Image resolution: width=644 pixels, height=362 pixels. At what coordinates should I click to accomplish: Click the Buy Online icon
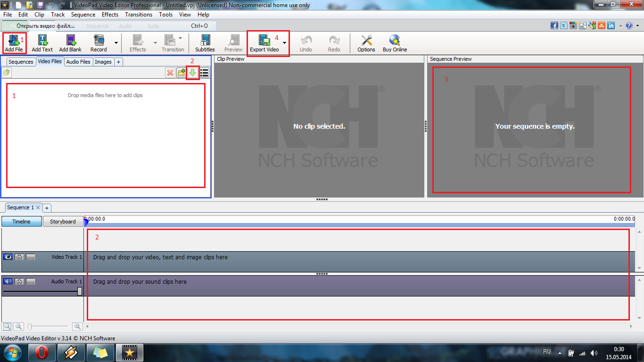(395, 43)
